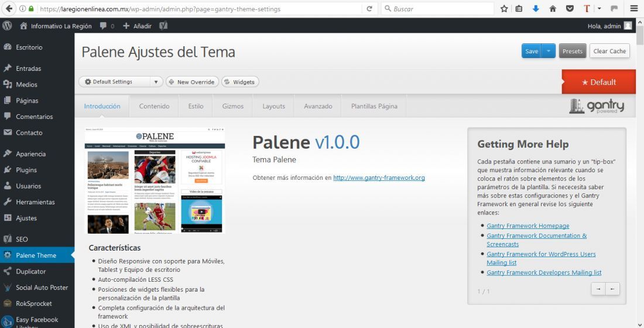Click the browser back arrow
The height and width of the screenshot is (328, 644).
coord(9,9)
